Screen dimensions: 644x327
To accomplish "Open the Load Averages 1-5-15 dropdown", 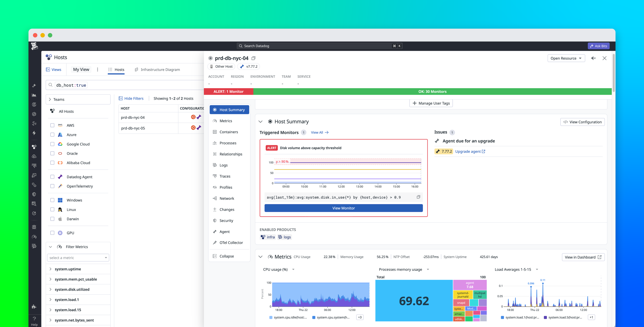I will point(537,270).
